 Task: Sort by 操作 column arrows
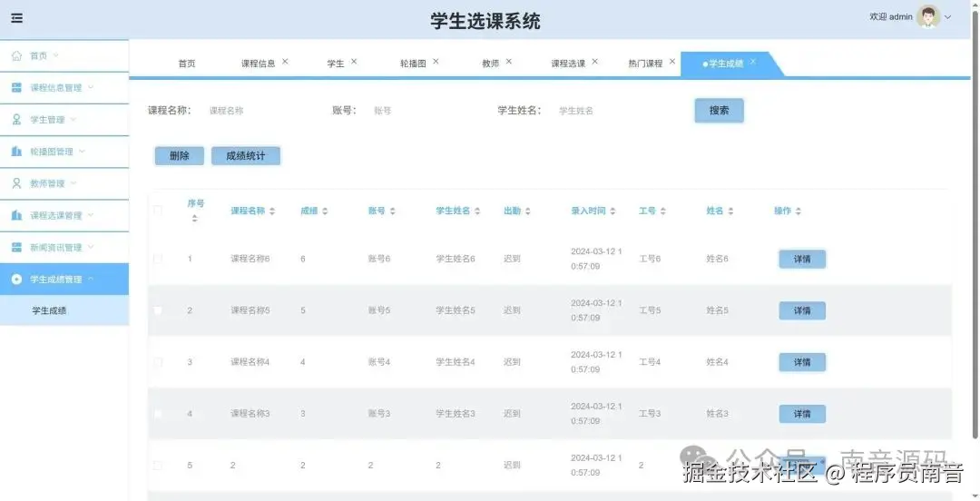coord(799,211)
